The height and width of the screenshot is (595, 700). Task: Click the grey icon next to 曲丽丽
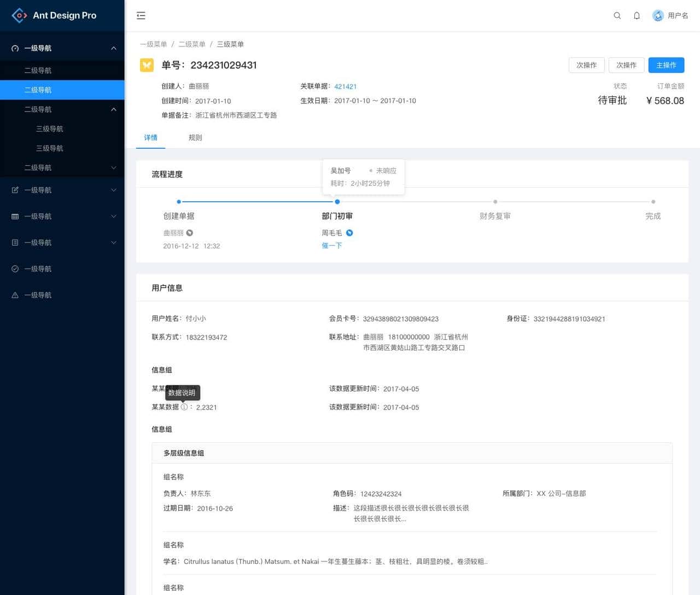click(190, 233)
